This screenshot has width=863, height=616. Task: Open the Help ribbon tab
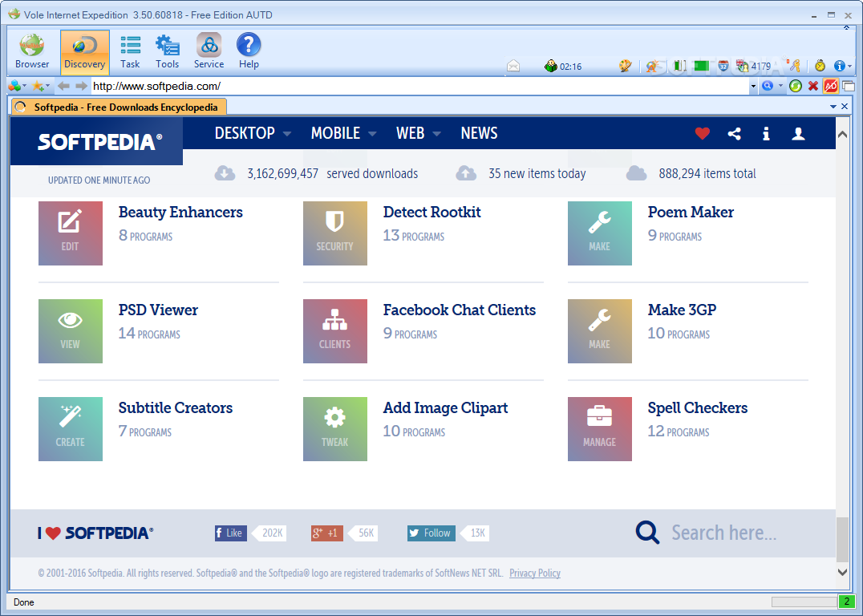tap(248, 51)
